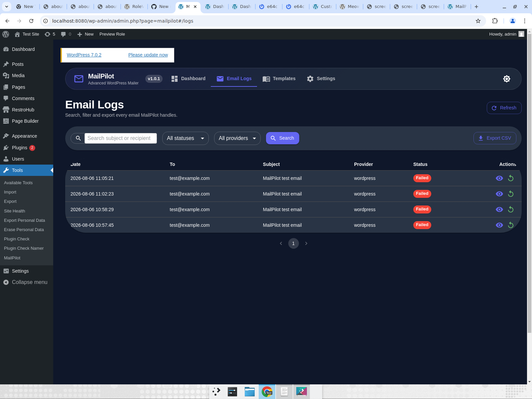Screen dimensions: 532x399
Task: Expand the All providers dropdown
Action: pyautogui.click(x=237, y=138)
